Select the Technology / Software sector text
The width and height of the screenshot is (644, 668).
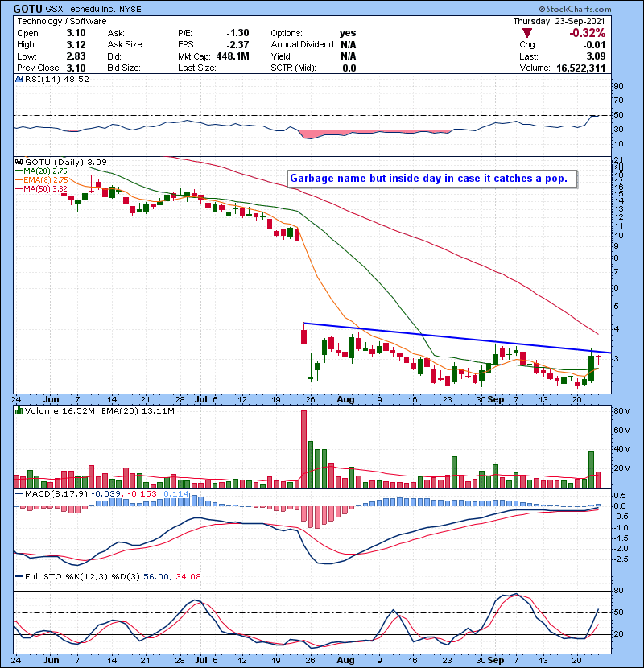click(62, 21)
